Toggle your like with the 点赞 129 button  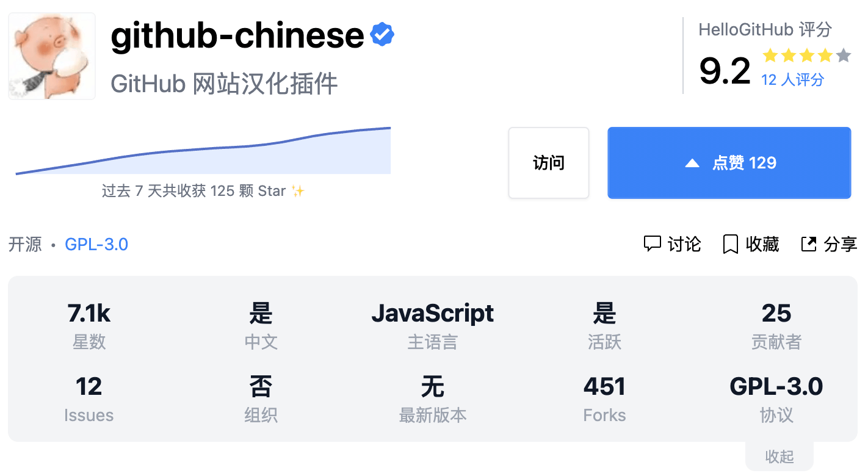(729, 162)
